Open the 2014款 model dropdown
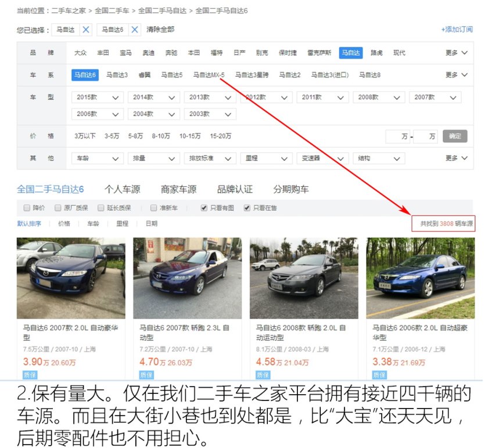 154,97
